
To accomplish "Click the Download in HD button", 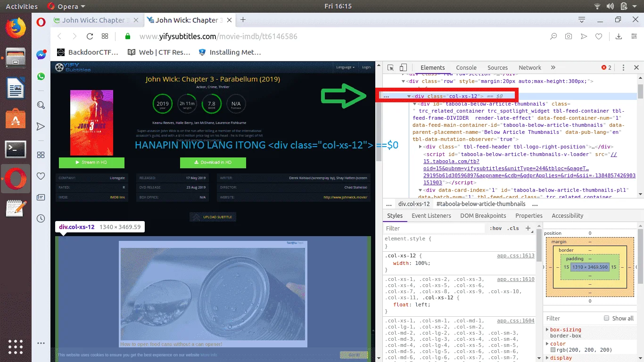I will coord(213,162).
